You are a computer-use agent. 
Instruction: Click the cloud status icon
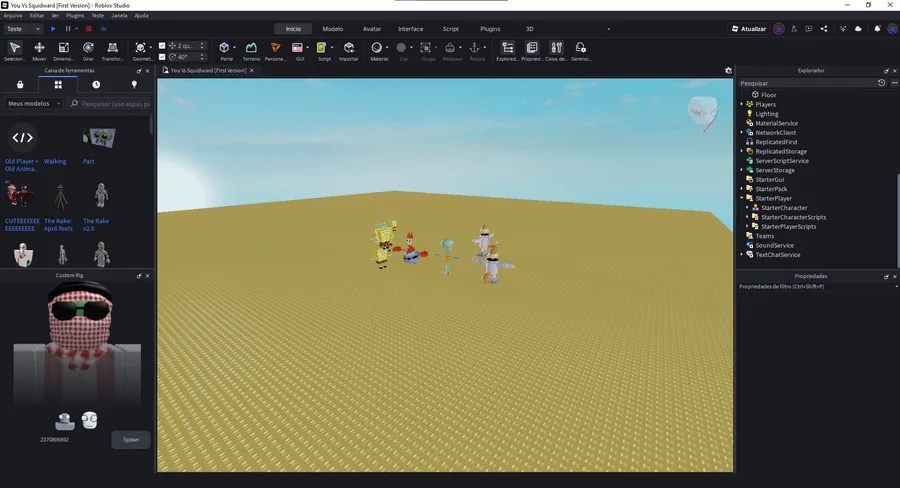point(858,29)
